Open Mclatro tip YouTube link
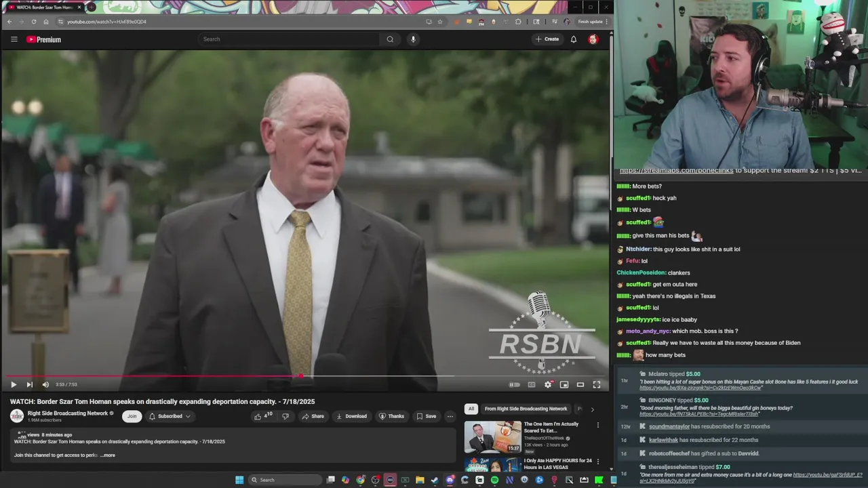This screenshot has height=488, width=868. (700, 388)
